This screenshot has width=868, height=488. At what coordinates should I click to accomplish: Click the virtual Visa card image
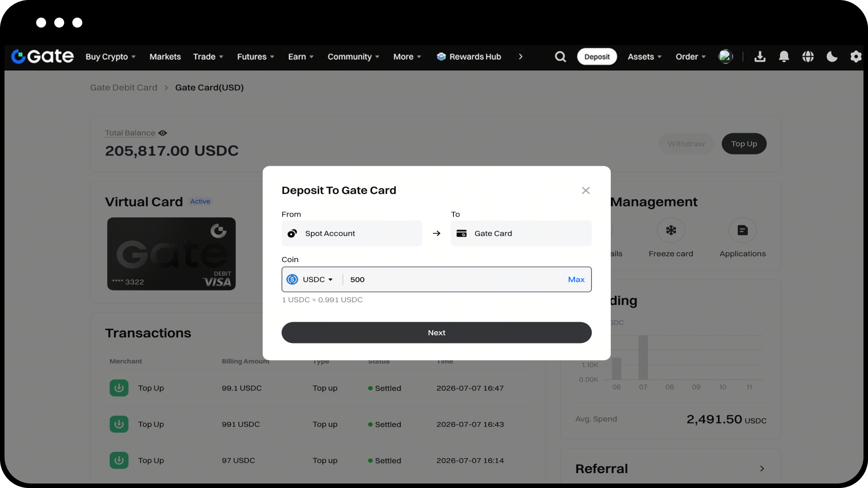tap(171, 254)
